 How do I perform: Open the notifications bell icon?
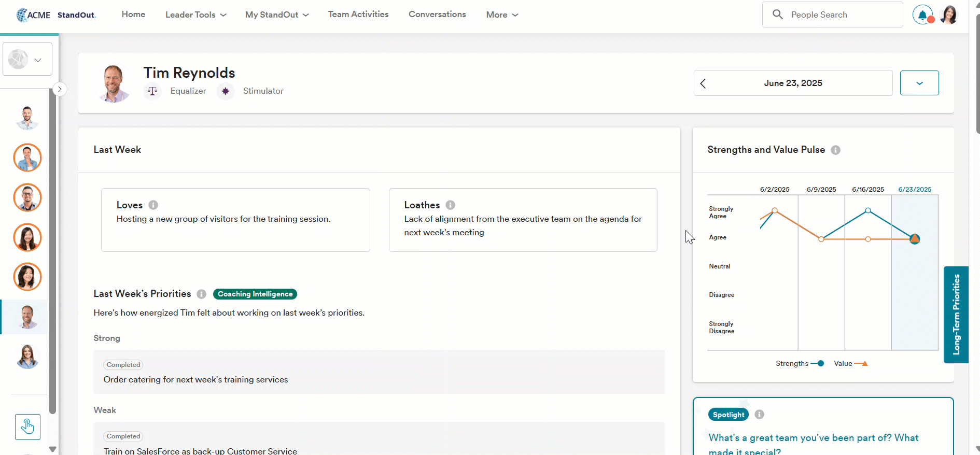tap(923, 15)
